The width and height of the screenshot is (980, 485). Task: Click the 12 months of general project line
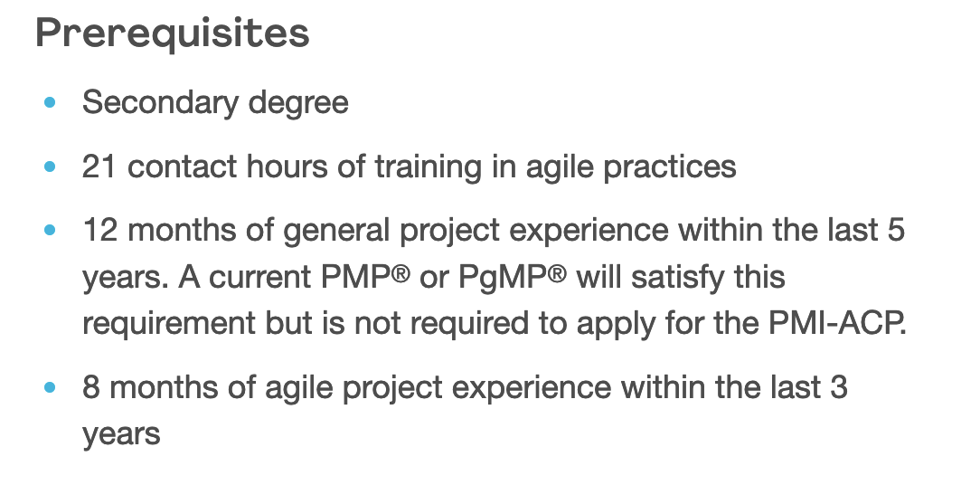(x=494, y=230)
